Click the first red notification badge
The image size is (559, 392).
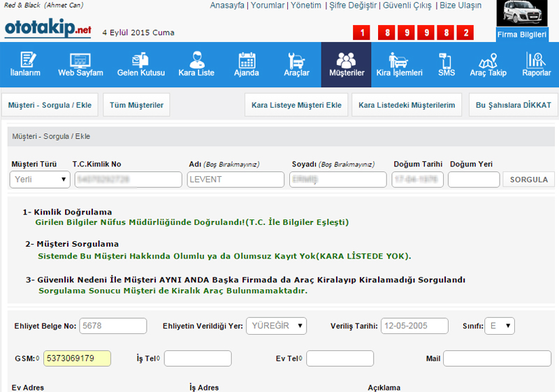pos(363,32)
